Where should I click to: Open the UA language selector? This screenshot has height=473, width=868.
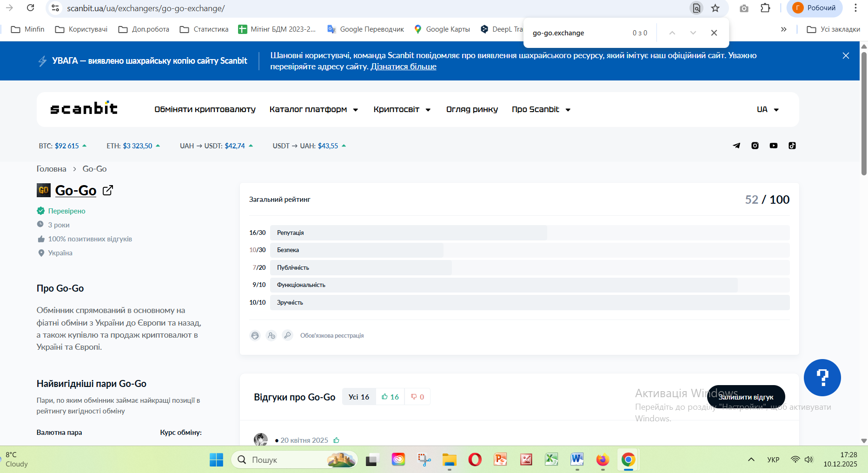[768, 109]
